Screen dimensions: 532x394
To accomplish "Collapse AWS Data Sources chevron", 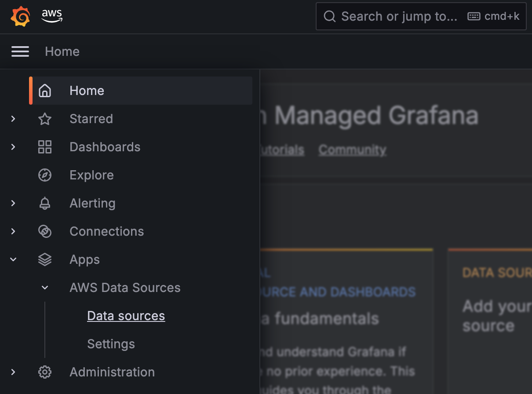I will click(x=45, y=288).
